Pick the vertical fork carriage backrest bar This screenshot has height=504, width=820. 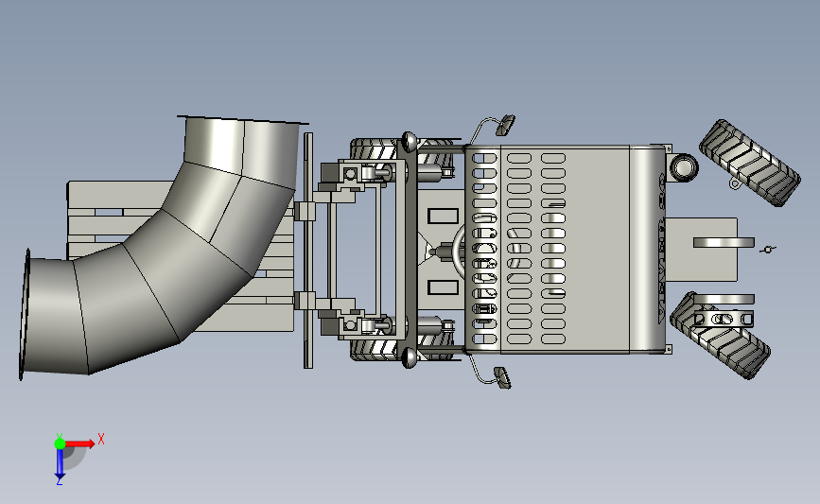[x=308, y=250]
